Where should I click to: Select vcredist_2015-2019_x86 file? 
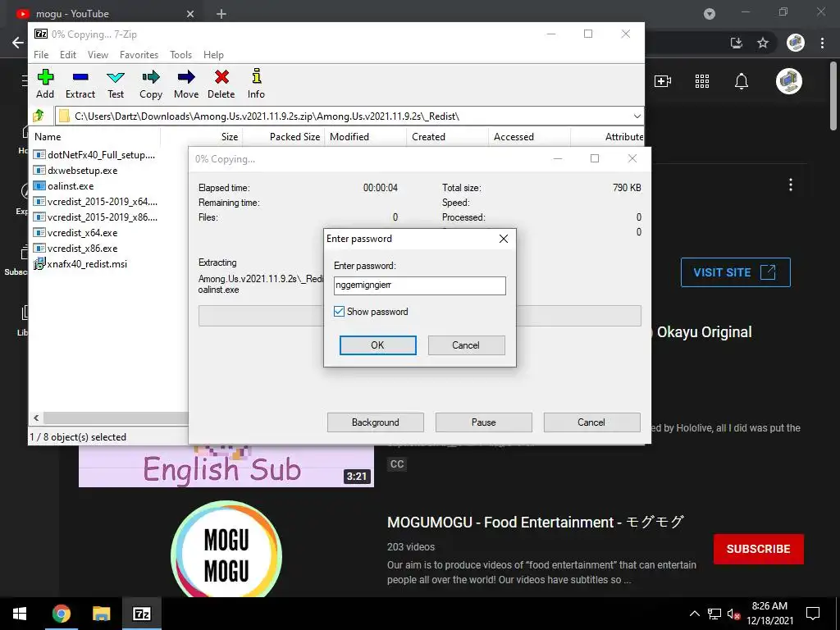coord(95,217)
